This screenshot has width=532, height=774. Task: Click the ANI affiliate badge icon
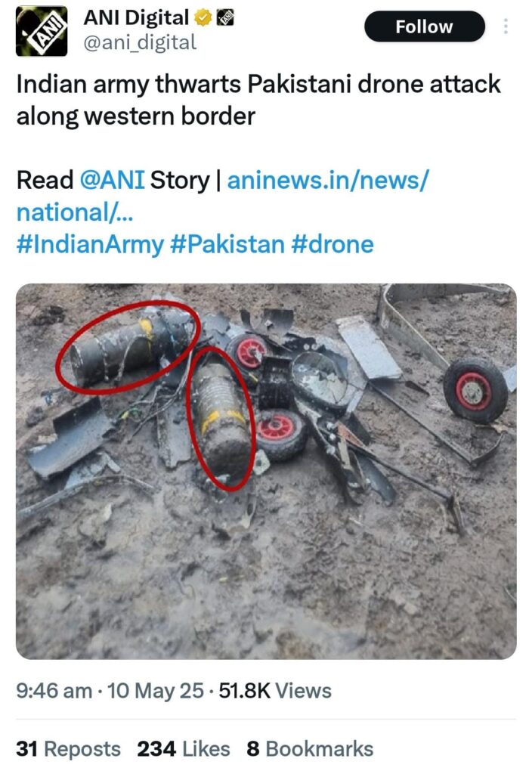click(x=226, y=18)
